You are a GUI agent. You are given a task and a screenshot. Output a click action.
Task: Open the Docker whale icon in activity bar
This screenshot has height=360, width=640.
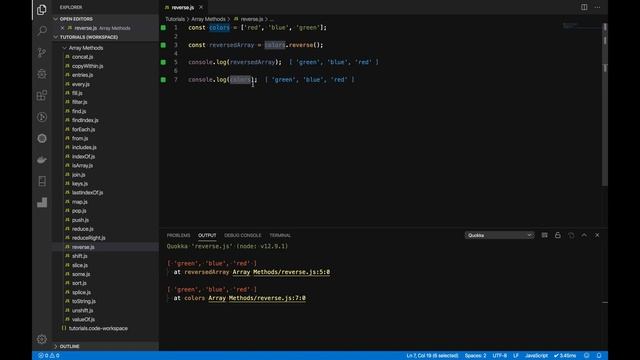point(42,160)
